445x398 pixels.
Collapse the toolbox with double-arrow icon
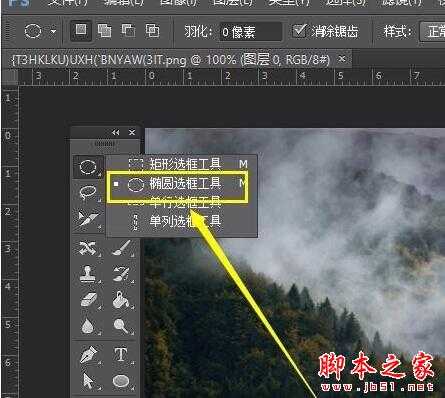[116, 133]
